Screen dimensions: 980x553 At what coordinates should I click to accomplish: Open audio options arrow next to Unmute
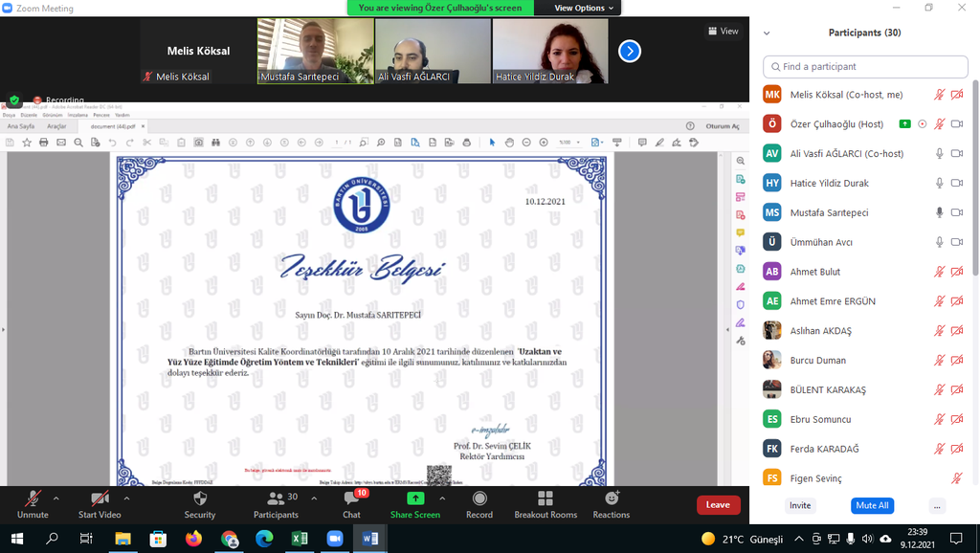[56, 498]
